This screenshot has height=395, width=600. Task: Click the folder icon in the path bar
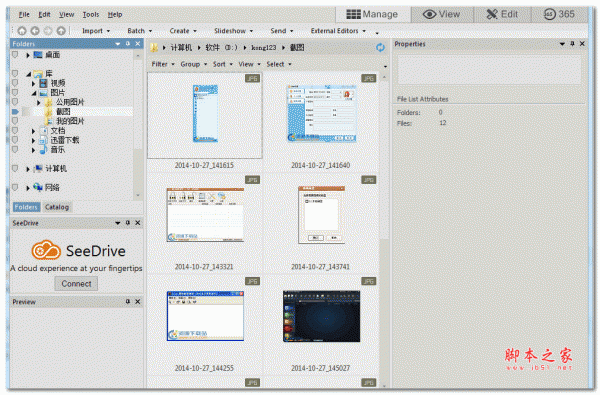pyautogui.click(x=154, y=47)
